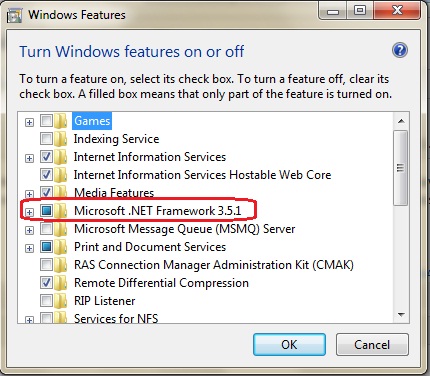Confirm changes with the OK button

[x=289, y=344]
